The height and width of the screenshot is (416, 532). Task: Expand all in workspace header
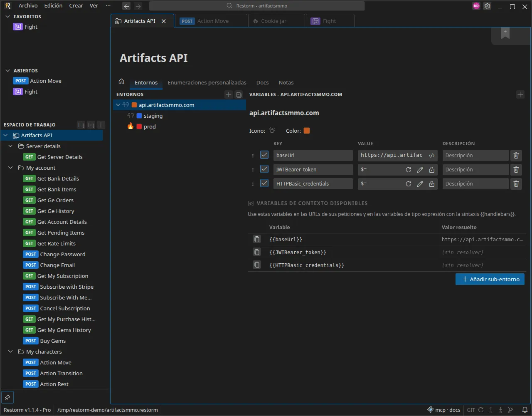coord(91,125)
